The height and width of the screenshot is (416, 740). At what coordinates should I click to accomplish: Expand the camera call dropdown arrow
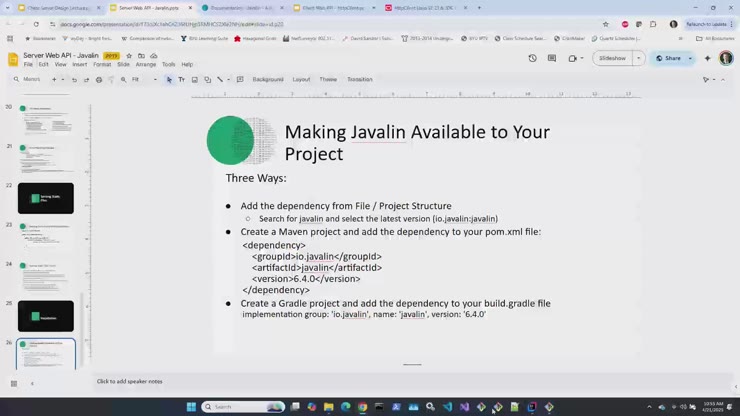[582, 58]
